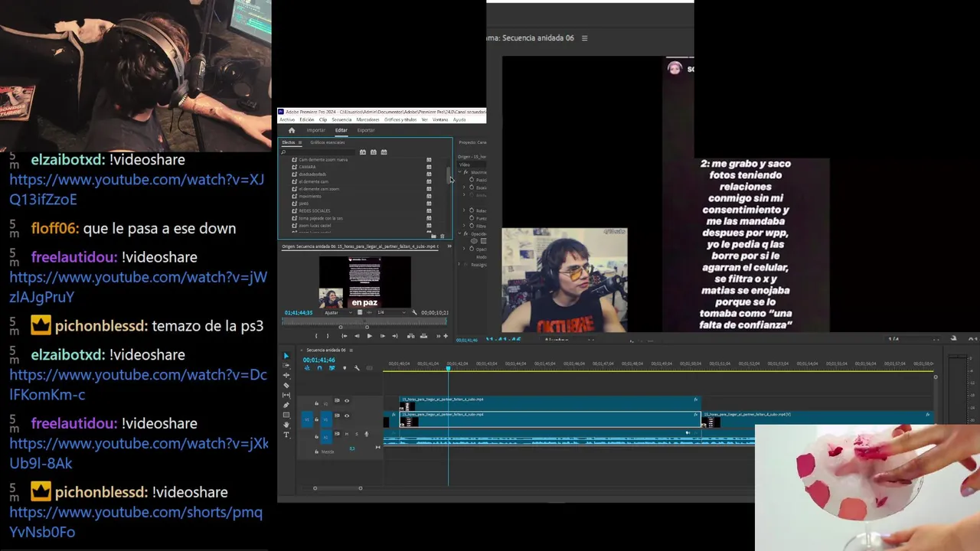Viewport: 980px width, 551px height.
Task: Click the Effects panel vertical scrollbar
Action: [x=449, y=175]
